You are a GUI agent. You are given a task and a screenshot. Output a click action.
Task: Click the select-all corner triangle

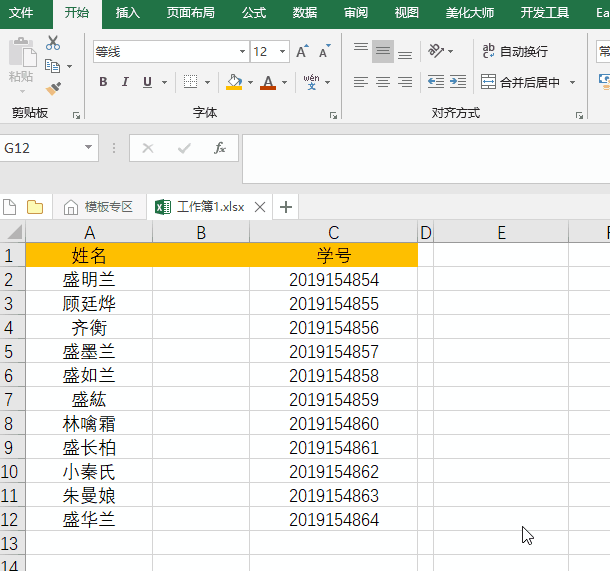tap(15, 232)
